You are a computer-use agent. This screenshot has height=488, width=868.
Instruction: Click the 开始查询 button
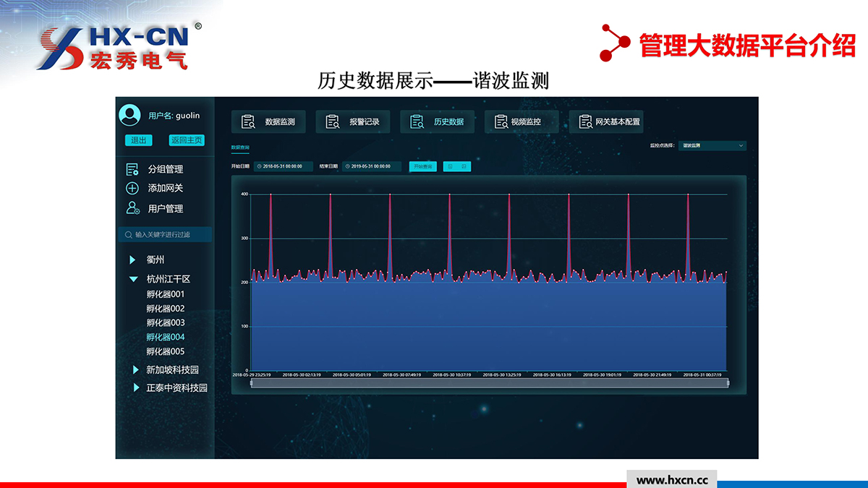(422, 166)
